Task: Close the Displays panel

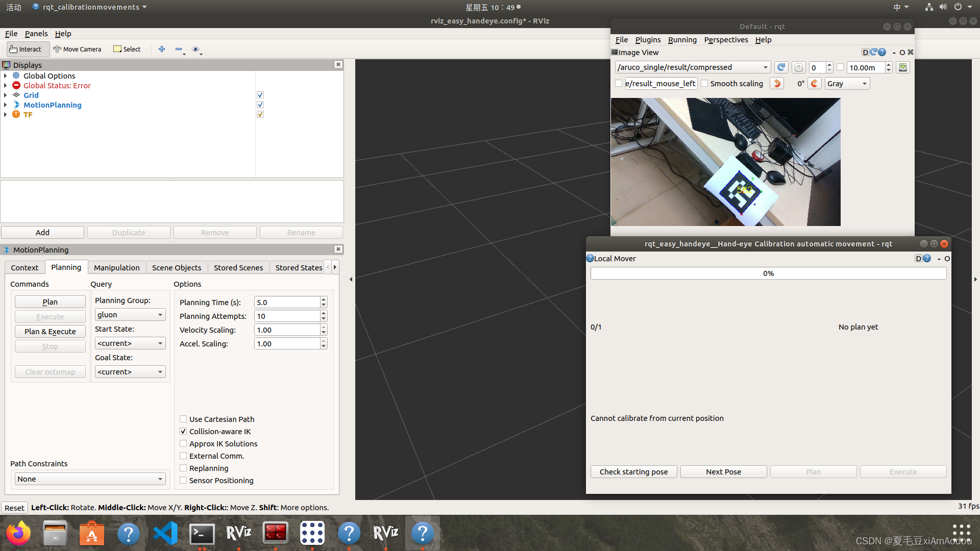Action: coord(338,65)
